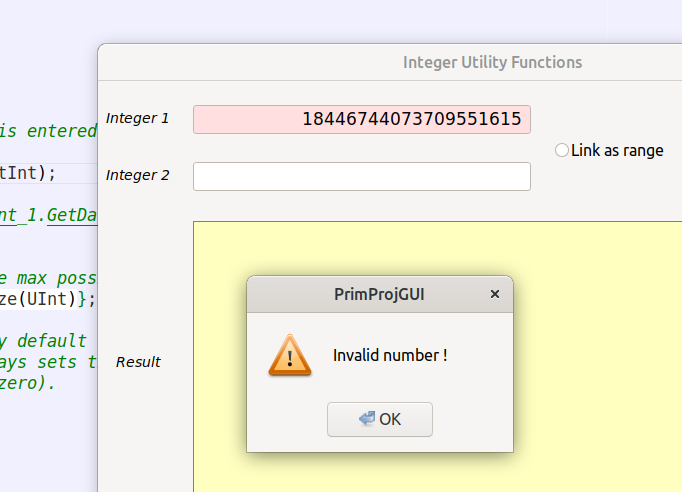Enable the Link as range option
Viewport: 682px width, 492px height.
point(562,150)
